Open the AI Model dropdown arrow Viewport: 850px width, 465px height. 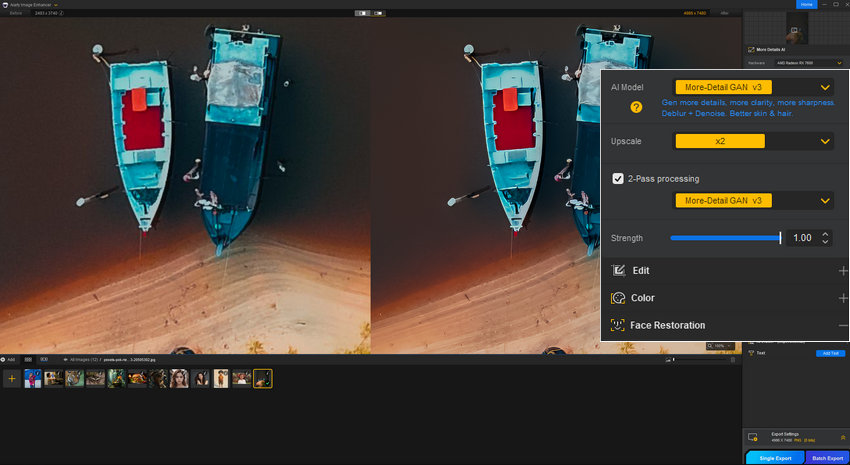825,87
